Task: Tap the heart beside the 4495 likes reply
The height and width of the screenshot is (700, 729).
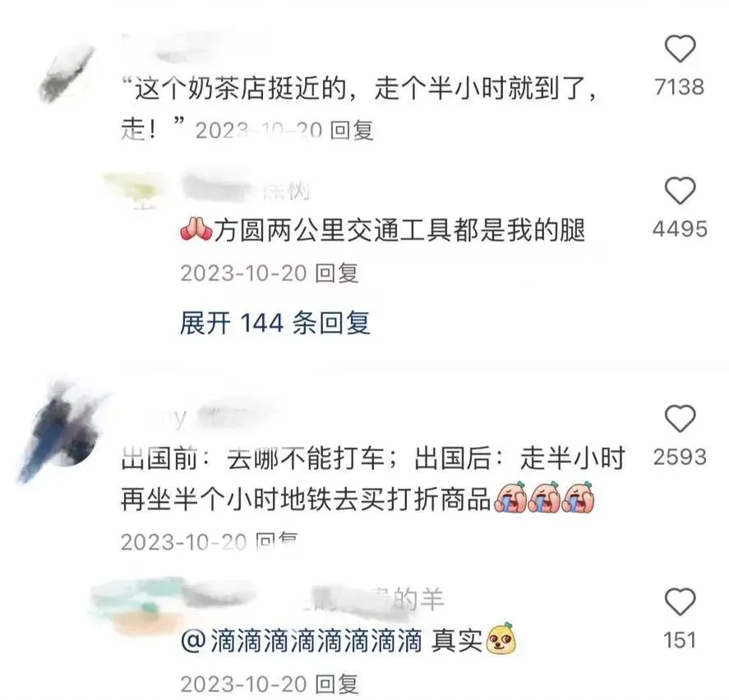Action: click(680, 191)
